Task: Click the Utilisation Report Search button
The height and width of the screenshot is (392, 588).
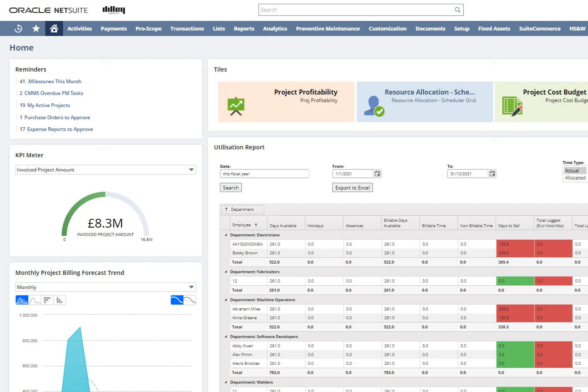Action: [x=231, y=188]
